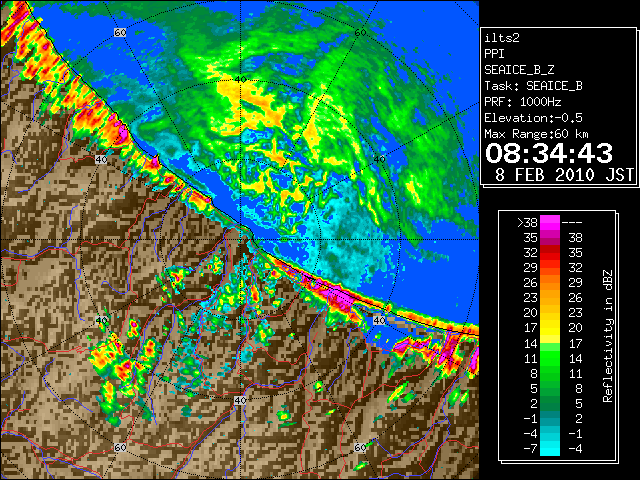640x480 pixels.
Task: Pick the magenta top swatch of the reflectivity scale
Action: point(550,223)
